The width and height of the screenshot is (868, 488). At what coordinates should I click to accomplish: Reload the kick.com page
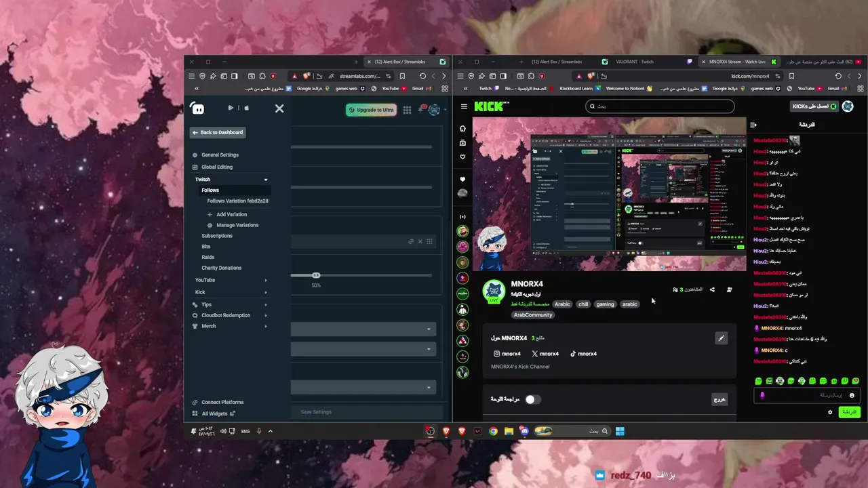coord(838,77)
